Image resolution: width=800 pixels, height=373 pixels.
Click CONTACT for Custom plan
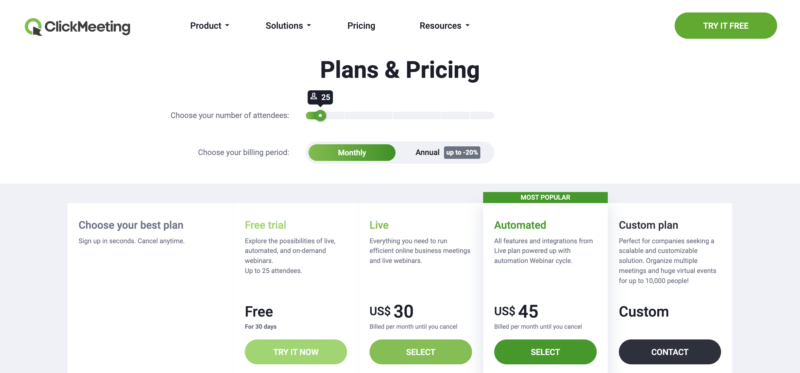[670, 352]
